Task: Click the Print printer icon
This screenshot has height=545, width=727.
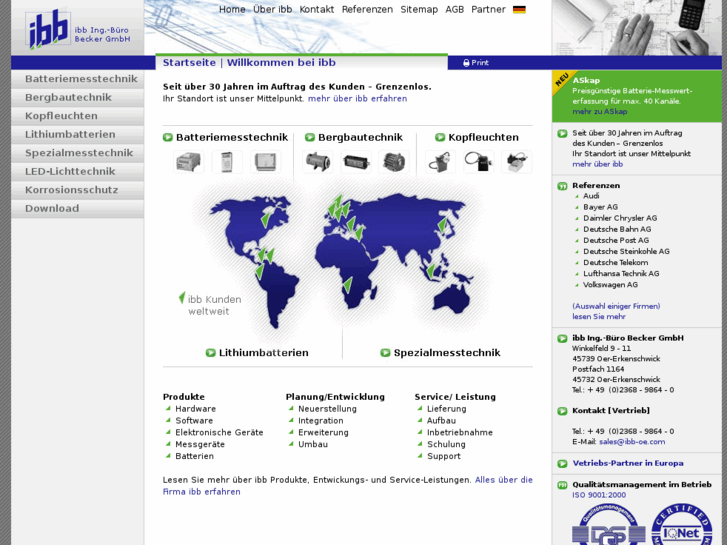Action: pos(466,63)
